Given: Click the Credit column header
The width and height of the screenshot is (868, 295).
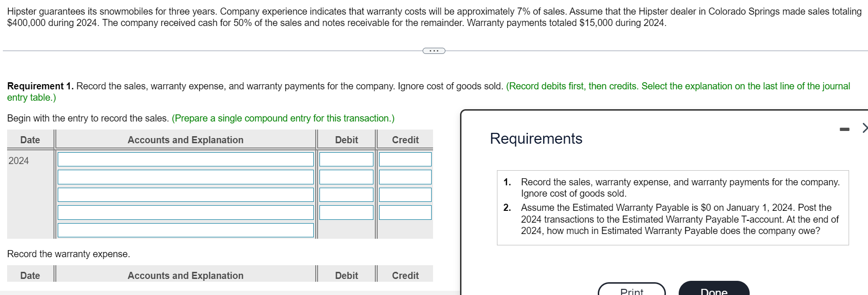Looking at the screenshot, I should (404, 139).
